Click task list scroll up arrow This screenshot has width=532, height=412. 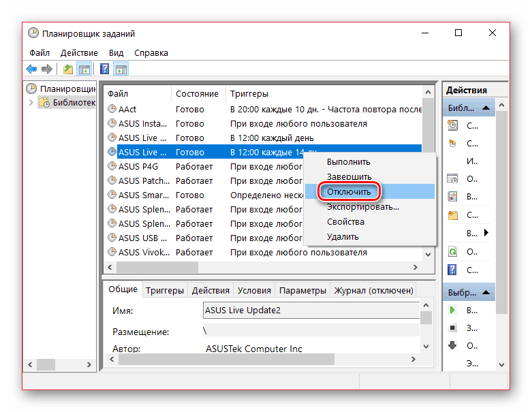click(428, 92)
